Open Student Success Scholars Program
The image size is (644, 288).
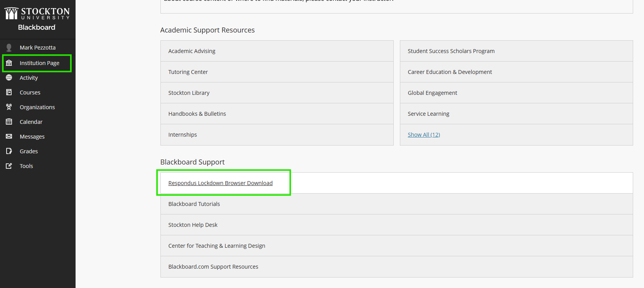tap(517, 51)
